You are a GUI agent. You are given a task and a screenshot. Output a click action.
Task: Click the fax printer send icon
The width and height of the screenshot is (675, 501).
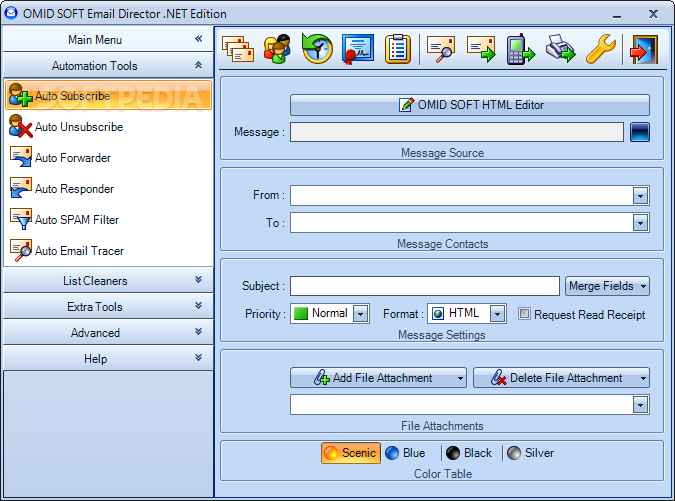click(561, 49)
